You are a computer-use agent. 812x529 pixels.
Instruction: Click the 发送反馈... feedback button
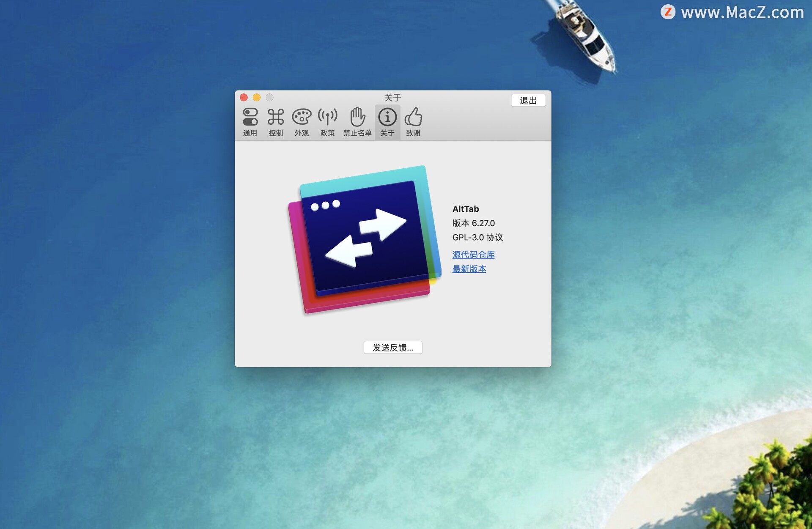(x=393, y=348)
